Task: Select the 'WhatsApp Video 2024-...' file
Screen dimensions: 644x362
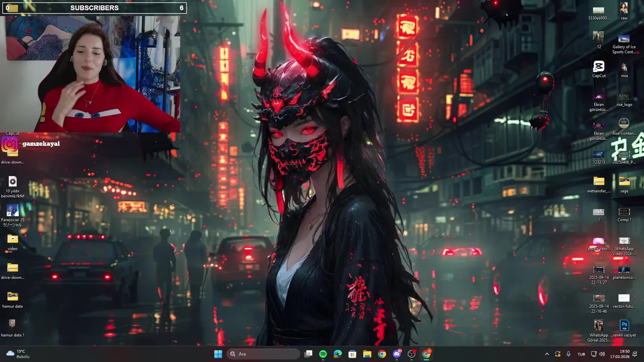Action: pos(624,246)
